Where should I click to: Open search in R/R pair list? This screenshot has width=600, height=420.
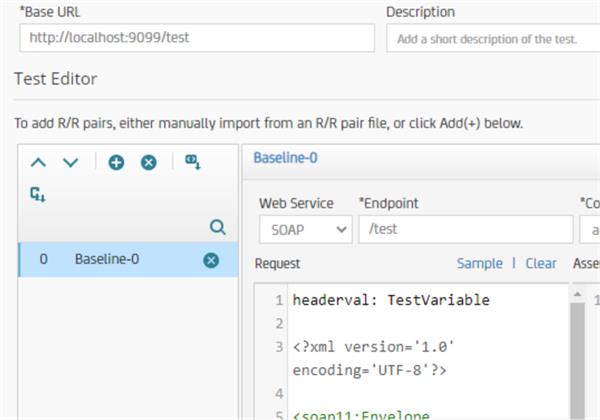tap(217, 227)
